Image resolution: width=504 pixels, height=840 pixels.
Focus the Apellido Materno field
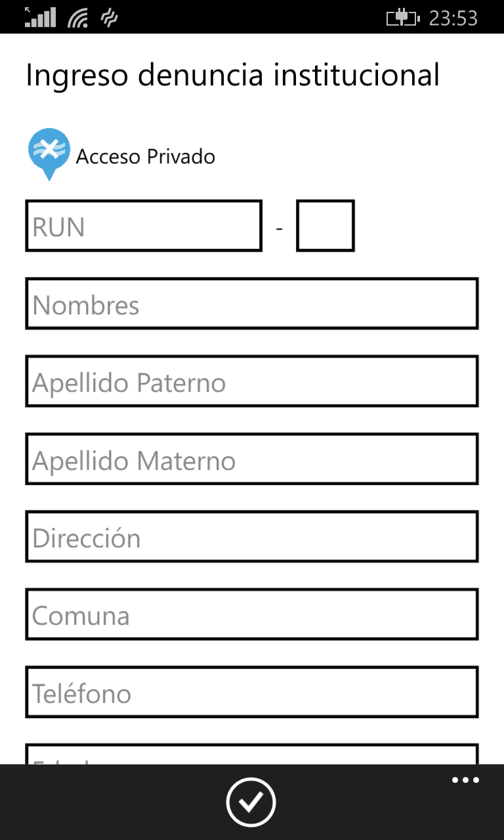(x=251, y=459)
